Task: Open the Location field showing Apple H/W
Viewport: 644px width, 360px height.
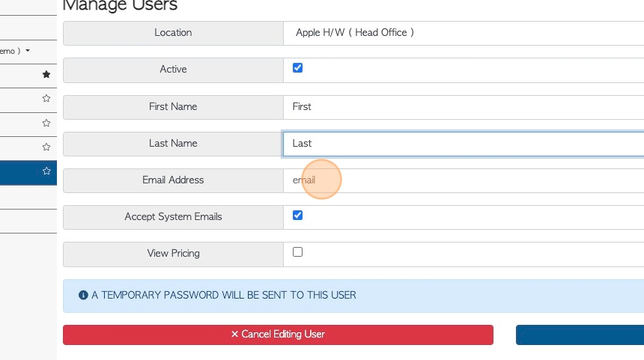Action: point(464,33)
